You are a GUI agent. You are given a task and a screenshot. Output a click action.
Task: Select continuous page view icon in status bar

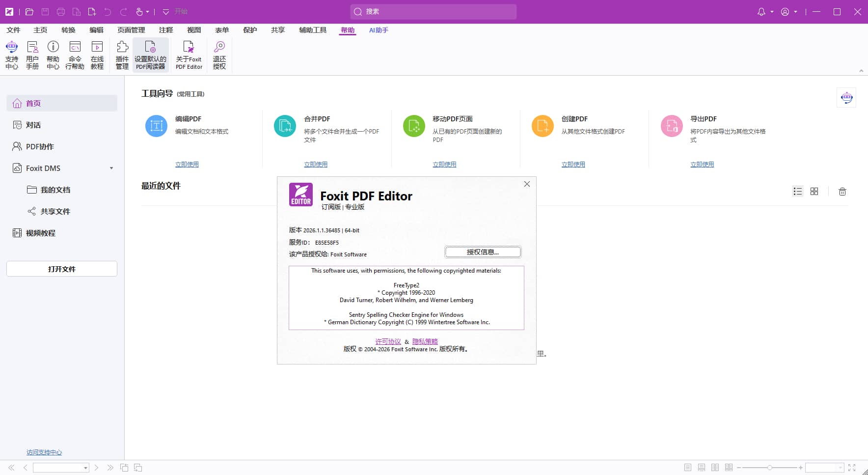click(x=702, y=468)
